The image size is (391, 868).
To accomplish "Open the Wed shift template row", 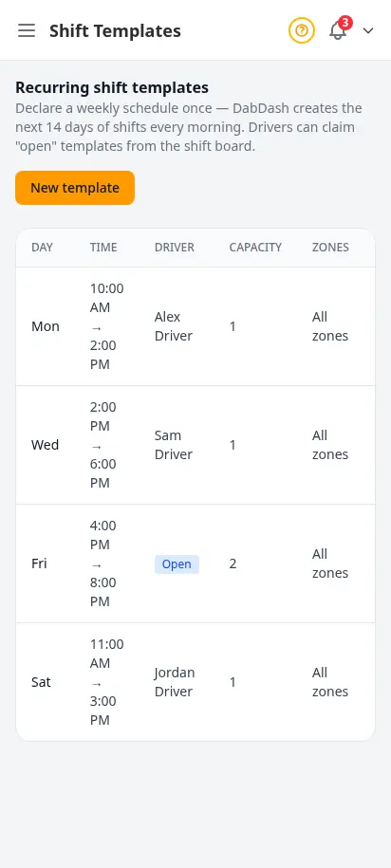I will click(195, 445).
